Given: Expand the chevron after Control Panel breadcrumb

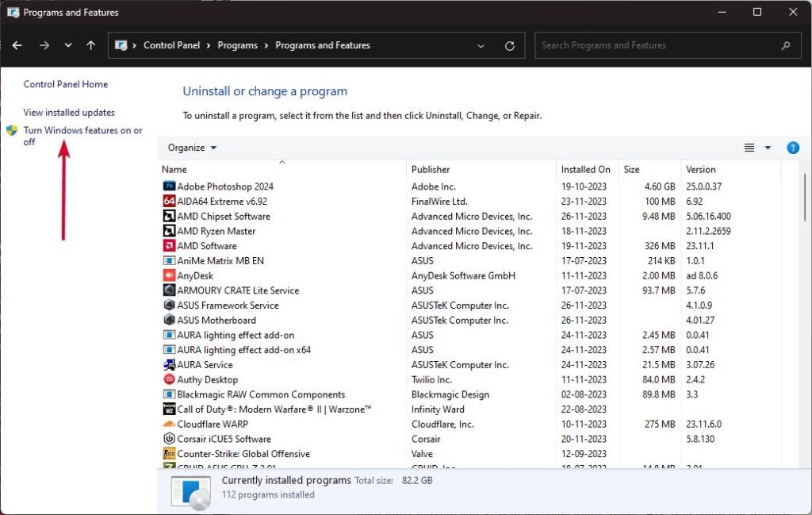Looking at the screenshot, I should pos(209,45).
